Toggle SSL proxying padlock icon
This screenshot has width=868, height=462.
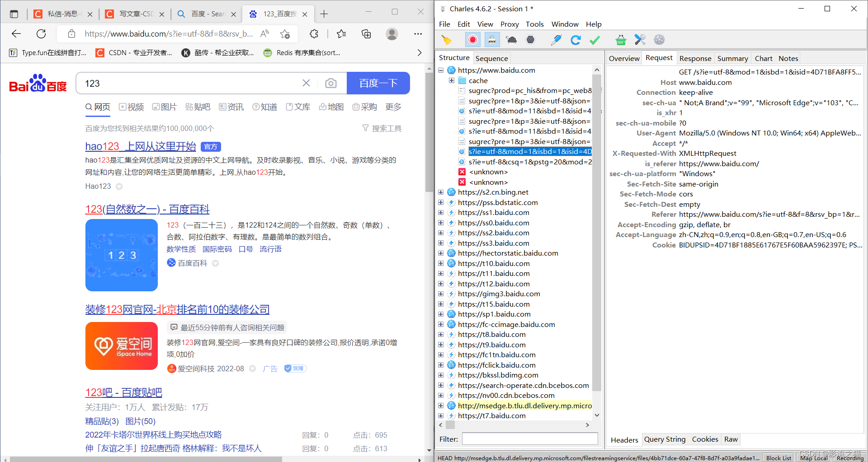tap(492, 40)
